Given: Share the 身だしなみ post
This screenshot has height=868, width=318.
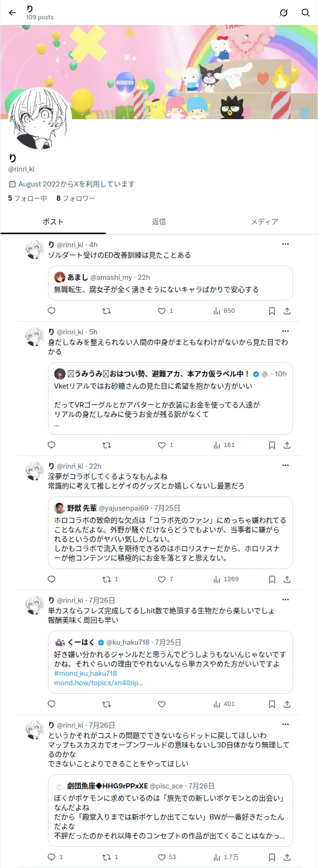Looking at the screenshot, I should (x=287, y=445).
